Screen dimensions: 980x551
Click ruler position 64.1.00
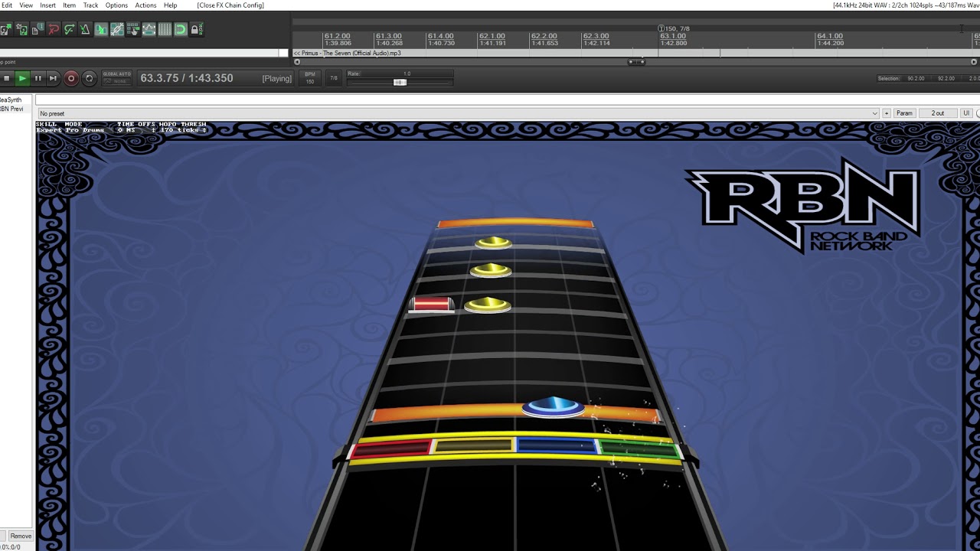[x=829, y=36]
